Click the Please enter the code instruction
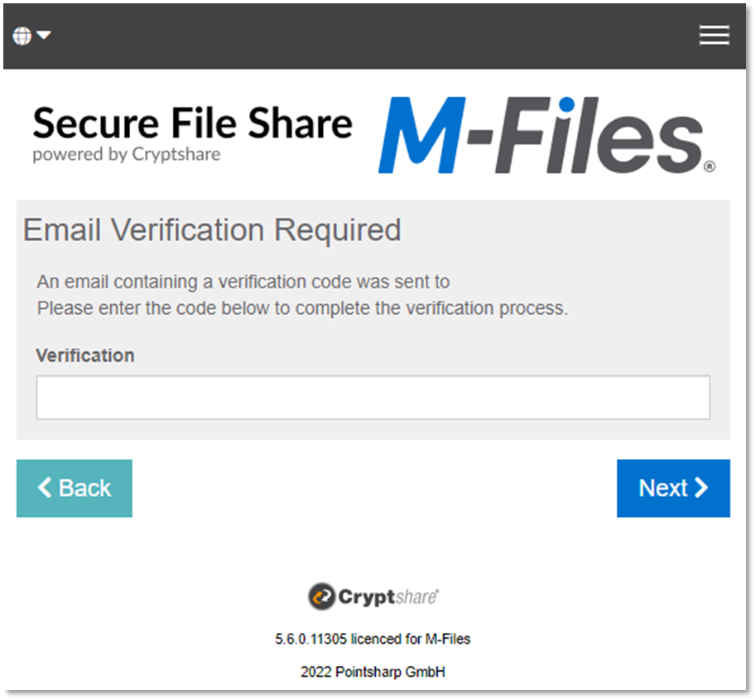 pyautogui.click(x=302, y=308)
